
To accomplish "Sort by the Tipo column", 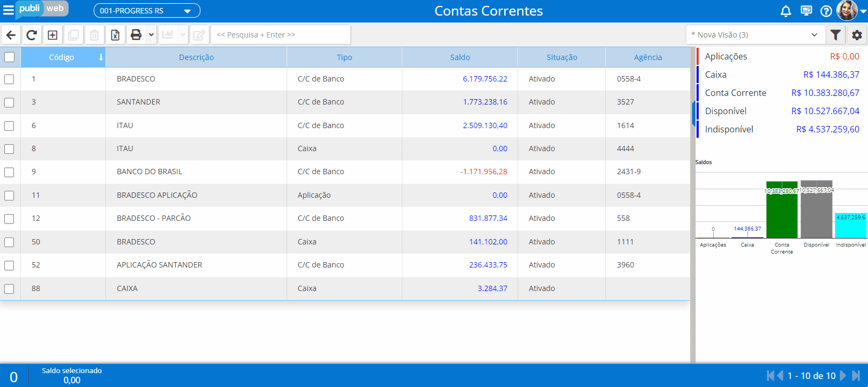I will tap(345, 57).
